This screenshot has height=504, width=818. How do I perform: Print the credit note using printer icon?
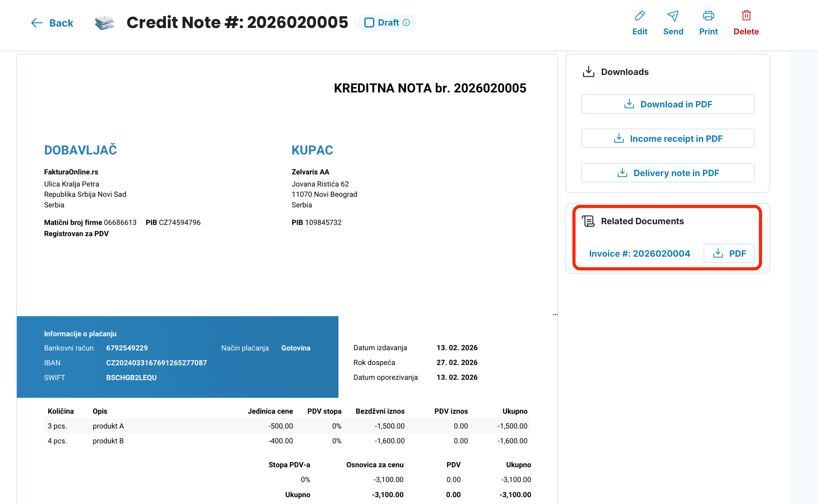pyautogui.click(x=708, y=16)
